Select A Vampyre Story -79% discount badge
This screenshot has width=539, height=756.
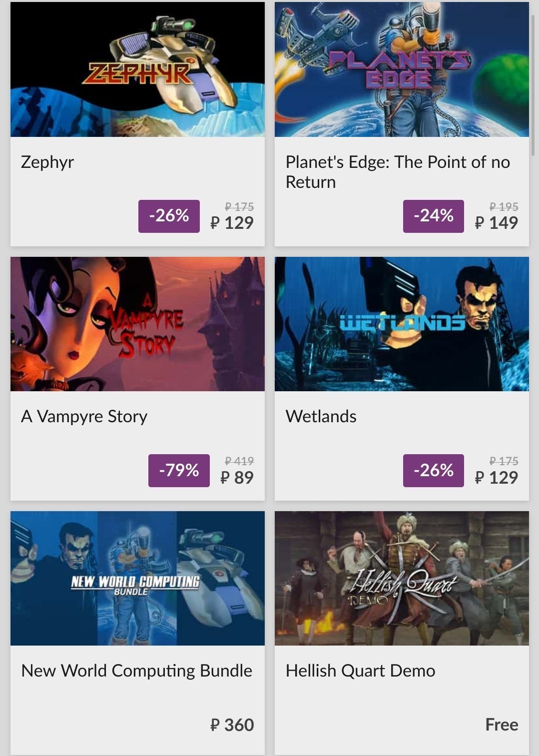pos(179,470)
